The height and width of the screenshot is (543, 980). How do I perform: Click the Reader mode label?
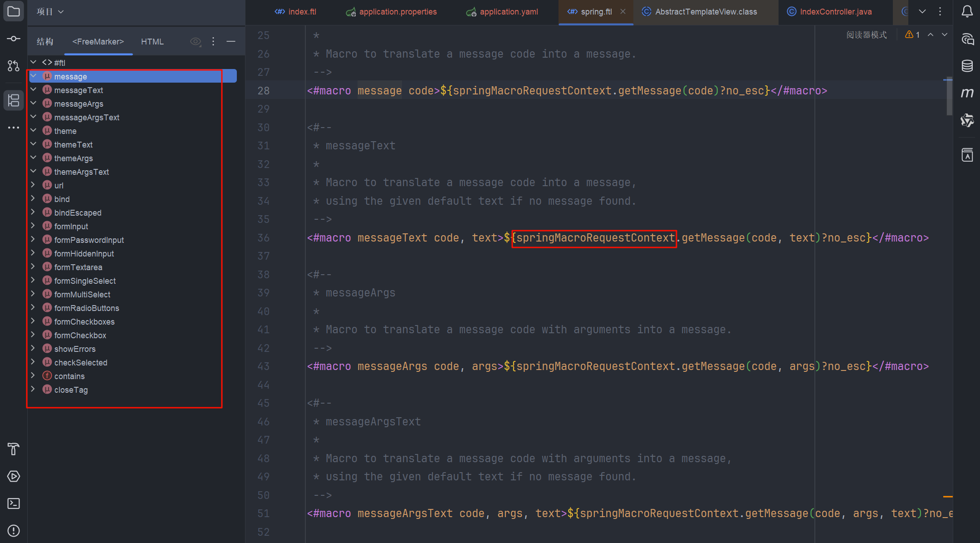866,35
